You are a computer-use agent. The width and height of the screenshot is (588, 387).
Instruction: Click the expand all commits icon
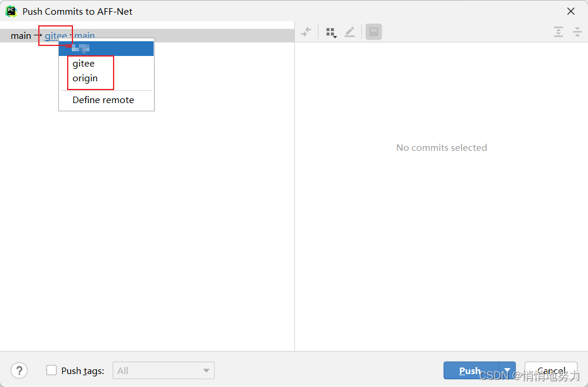click(558, 31)
